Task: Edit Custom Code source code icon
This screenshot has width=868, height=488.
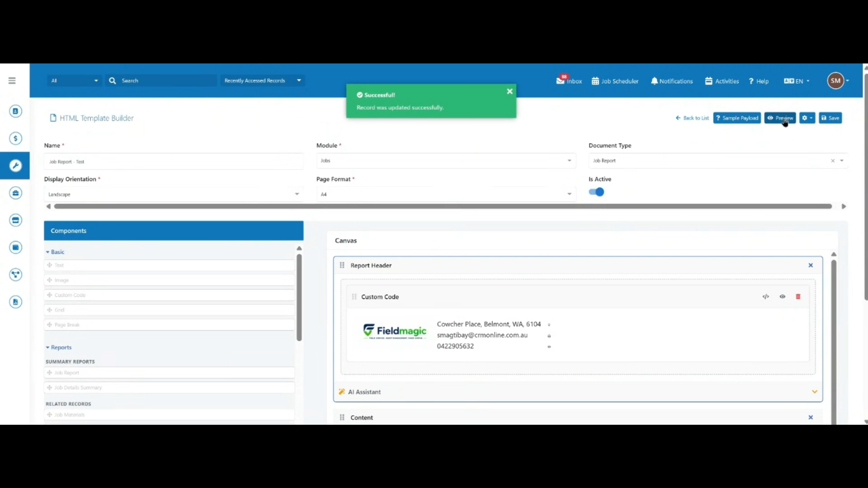Action: 765,297
